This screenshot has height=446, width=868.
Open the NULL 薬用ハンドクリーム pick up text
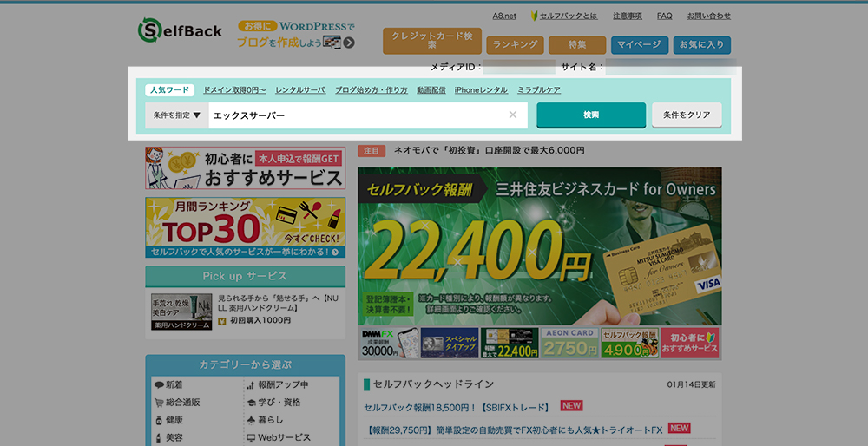[278, 303]
